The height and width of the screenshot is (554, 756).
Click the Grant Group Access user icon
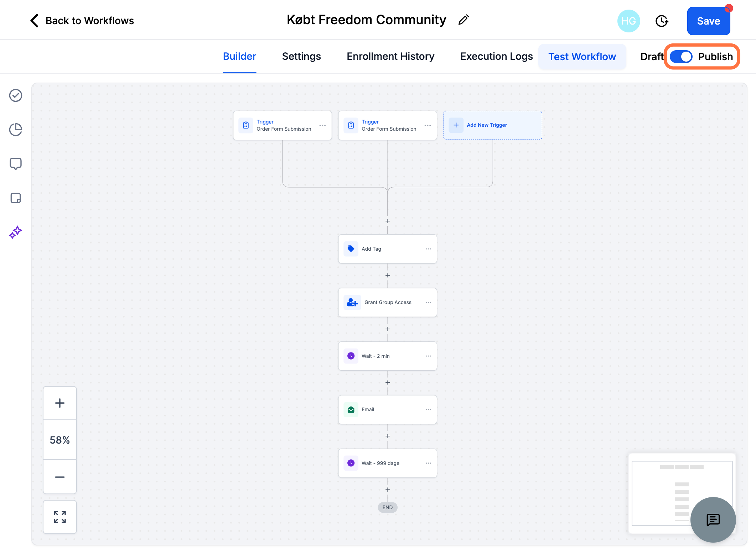pyautogui.click(x=352, y=302)
